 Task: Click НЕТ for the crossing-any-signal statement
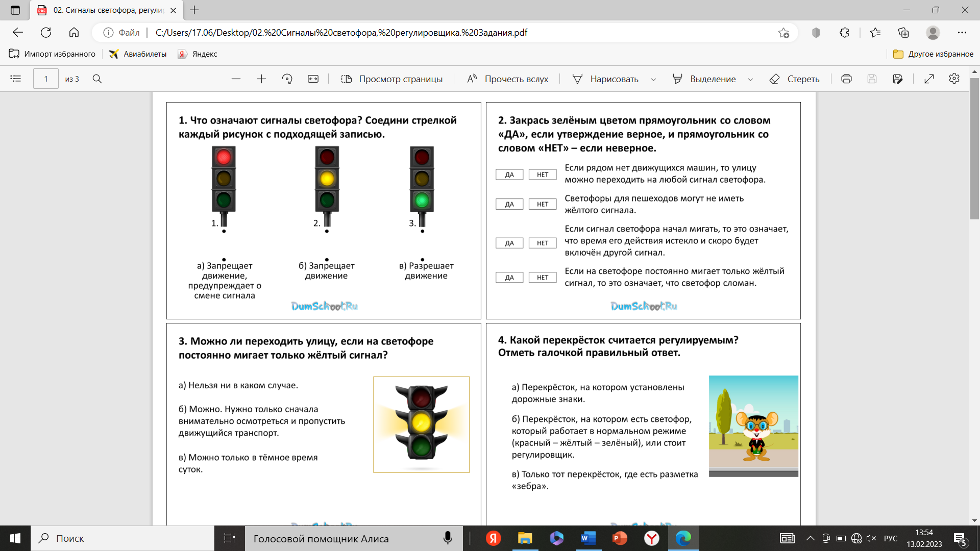tap(543, 174)
